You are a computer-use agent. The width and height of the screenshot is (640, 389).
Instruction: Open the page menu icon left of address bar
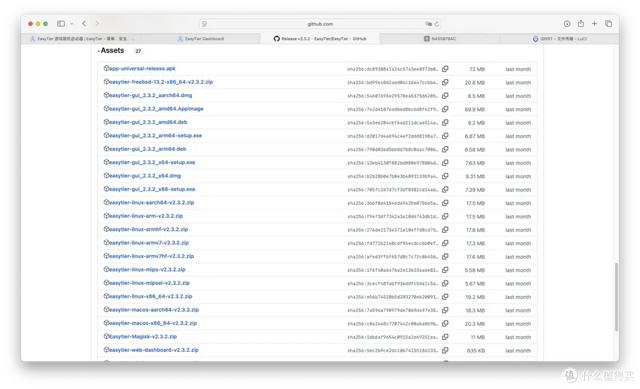204,24
